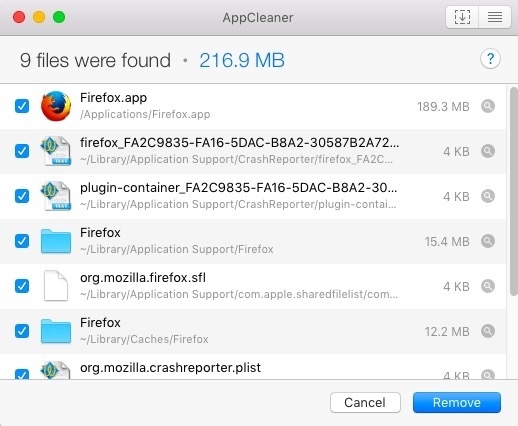This screenshot has height=426, width=518.
Task: Reveal the 15.4 MB Firefox folder in Finder
Action: pyautogui.click(x=488, y=241)
